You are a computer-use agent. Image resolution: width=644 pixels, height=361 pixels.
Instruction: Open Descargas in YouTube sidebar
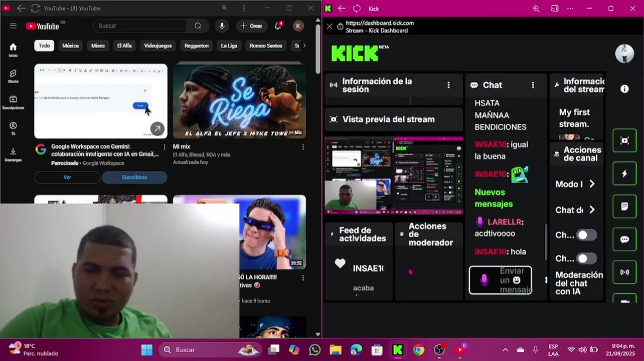click(x=13, y=154)
